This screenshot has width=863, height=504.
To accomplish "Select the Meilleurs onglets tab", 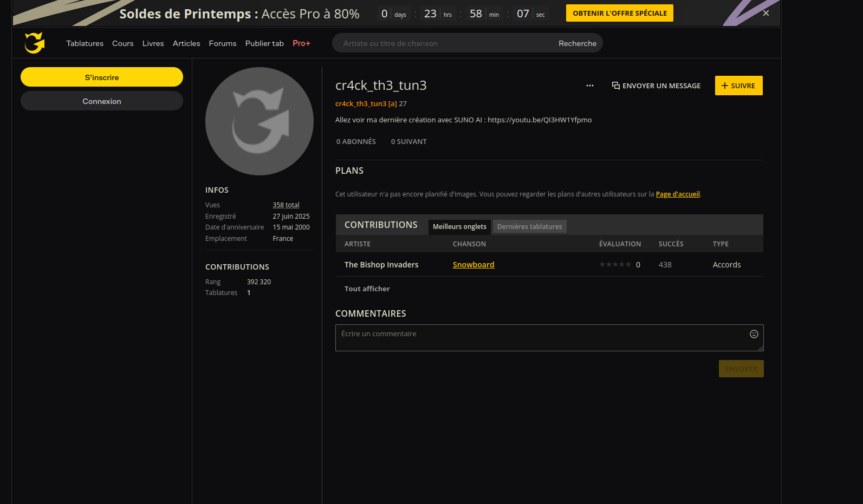I will click(459, 227).
